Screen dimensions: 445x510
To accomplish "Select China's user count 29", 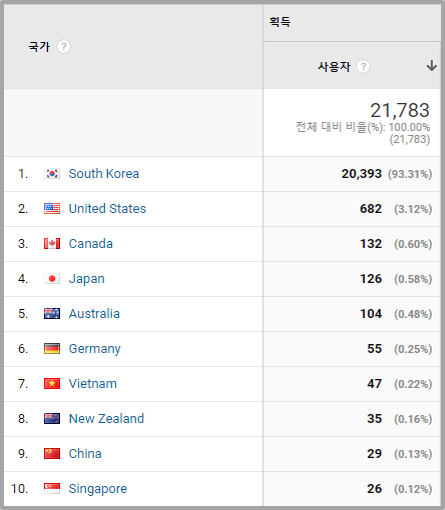I will pos(374,454).
